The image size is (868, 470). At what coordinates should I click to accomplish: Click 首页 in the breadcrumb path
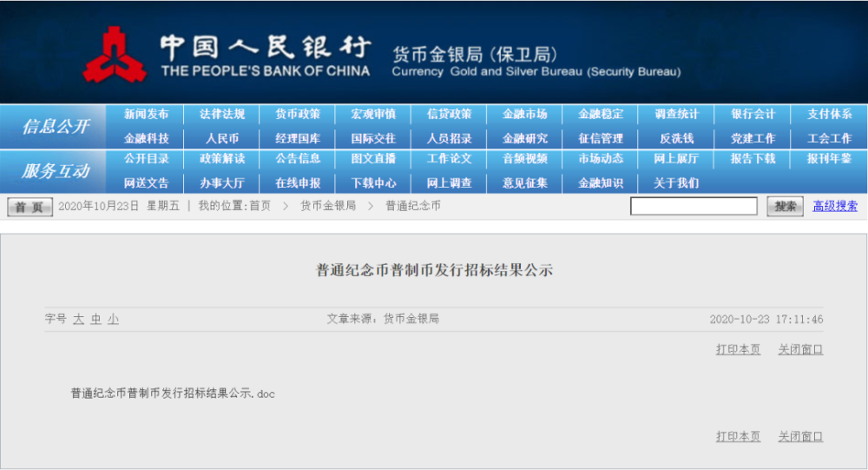(x=260, y=206)
